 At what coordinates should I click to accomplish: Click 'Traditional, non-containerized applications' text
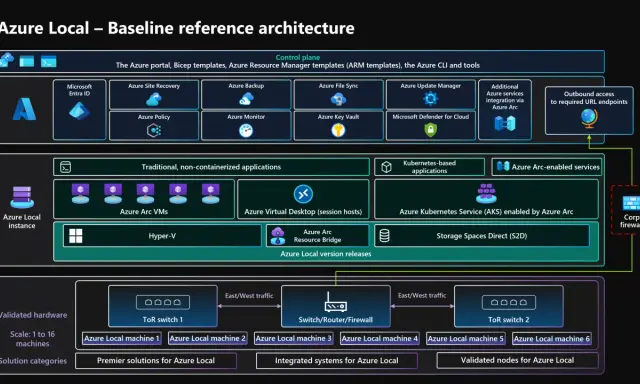tap(211, 167)
